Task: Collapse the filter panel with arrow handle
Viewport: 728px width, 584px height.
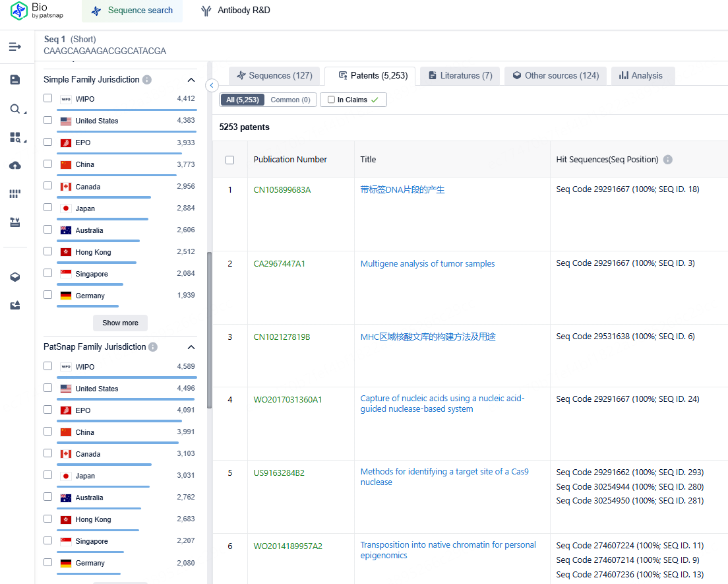Action: (x=212, y=85)
